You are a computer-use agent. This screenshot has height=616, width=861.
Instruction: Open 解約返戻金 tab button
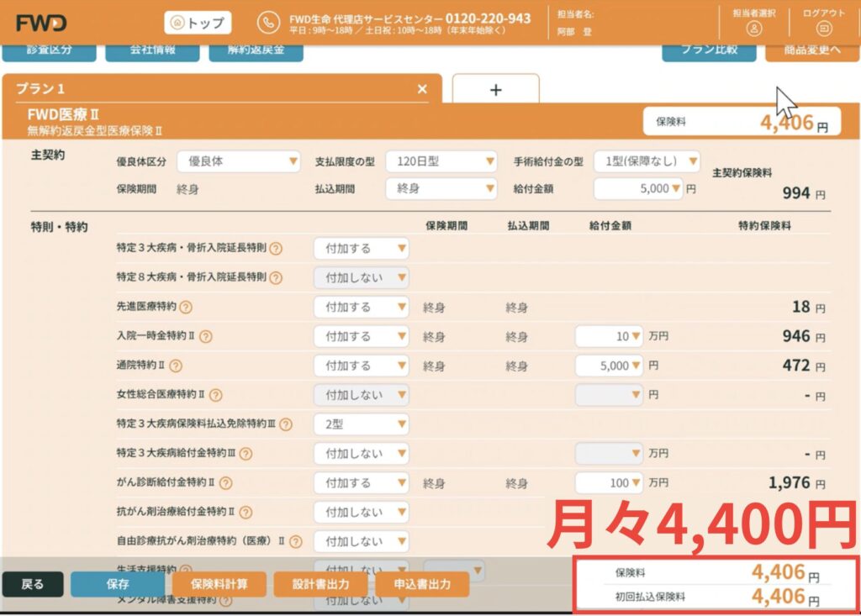(256, 50)
